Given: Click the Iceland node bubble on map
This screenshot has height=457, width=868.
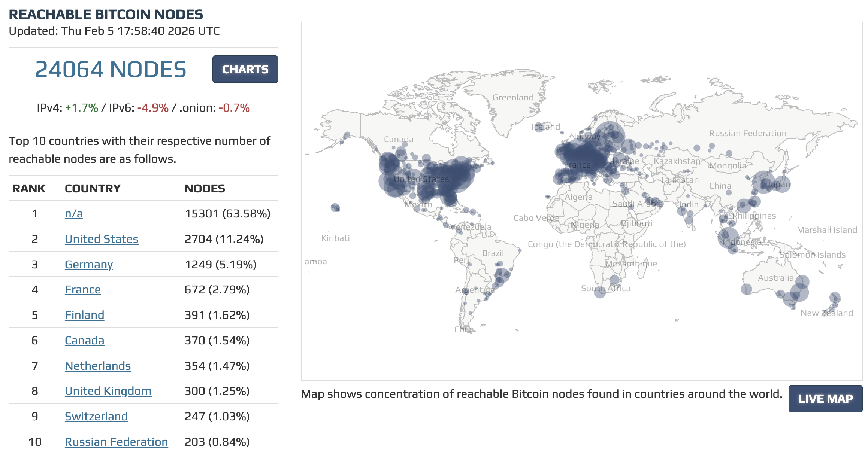Looking at the screenshot, I should 539,127.
